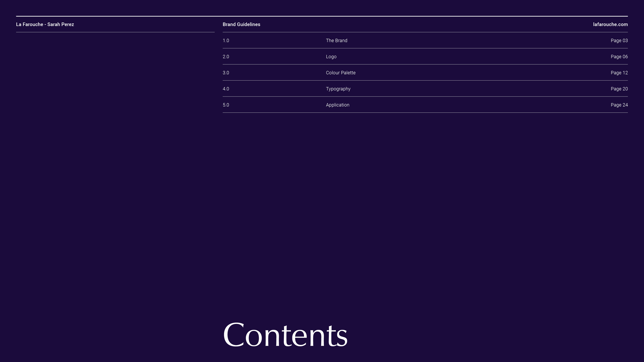Click 'La Farouche - Sarah Perez' header
644x362 pixels.
coord(45,24)
